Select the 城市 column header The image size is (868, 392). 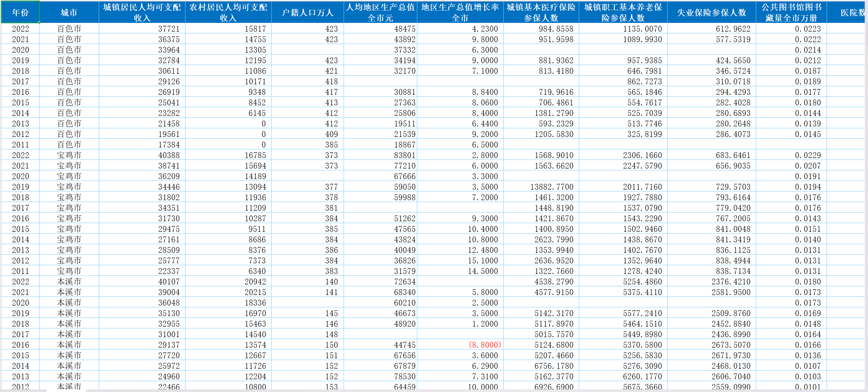pyautogui.click(x=69, y=12)
